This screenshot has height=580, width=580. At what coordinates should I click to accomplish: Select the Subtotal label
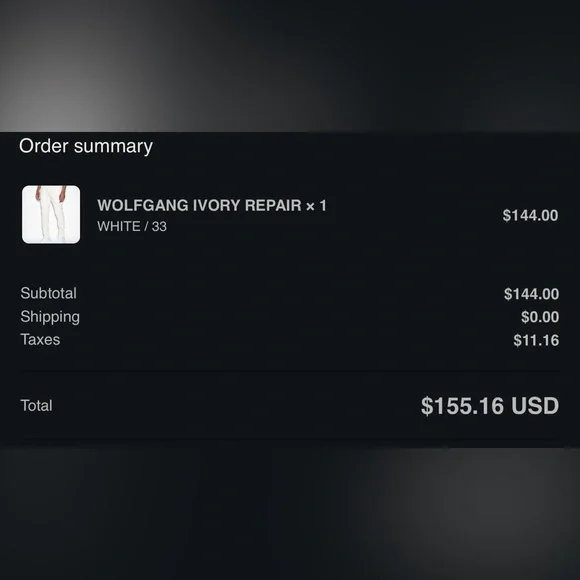coord(48,293)
